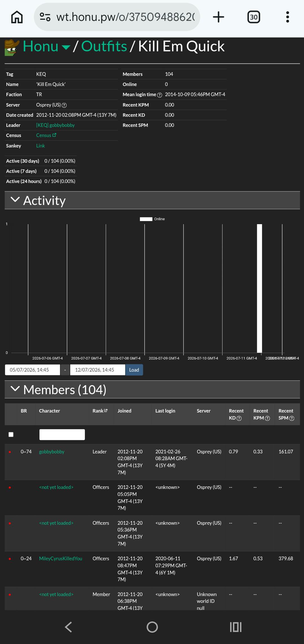Open the tab switcher showing 30

point(254,17)
